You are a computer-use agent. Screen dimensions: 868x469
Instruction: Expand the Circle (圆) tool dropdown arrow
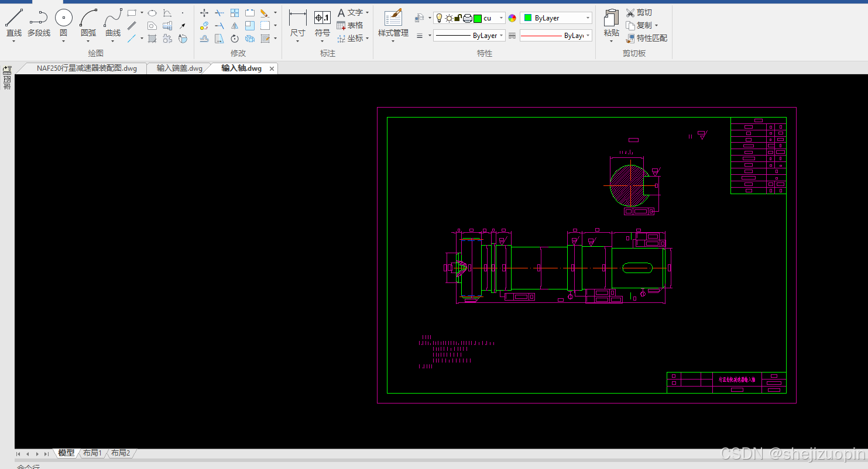click(63, 42)
